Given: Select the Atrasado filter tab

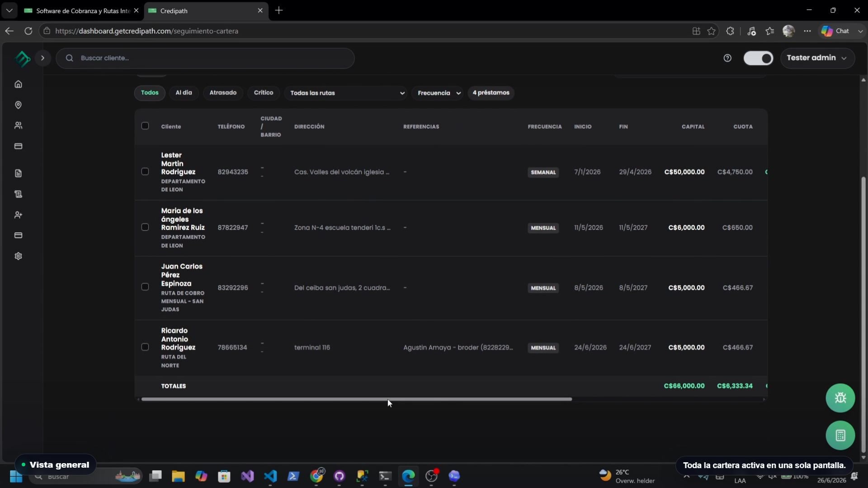Looking at the screenshot, I should point(223,93).
